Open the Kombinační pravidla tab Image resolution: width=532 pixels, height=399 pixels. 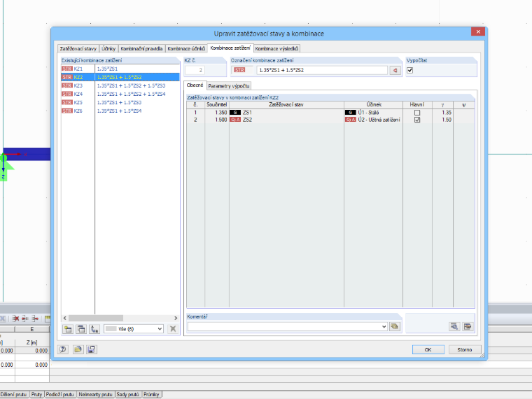point(141,48)
